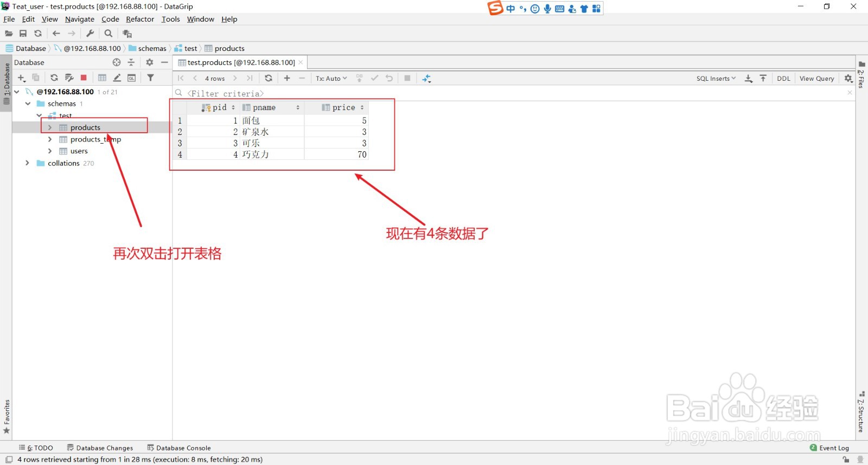868x465 pixels.
Task: Toggle the Structure side tool tab
Action: (861, 412)
